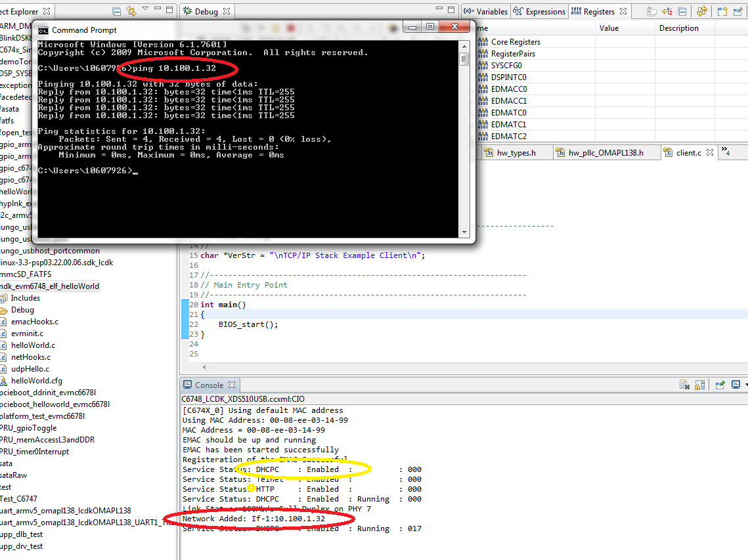The width and height of the screenshot is (748, 560).
Task: Click the Registers layout tree icon
Action: click(667, 11)
